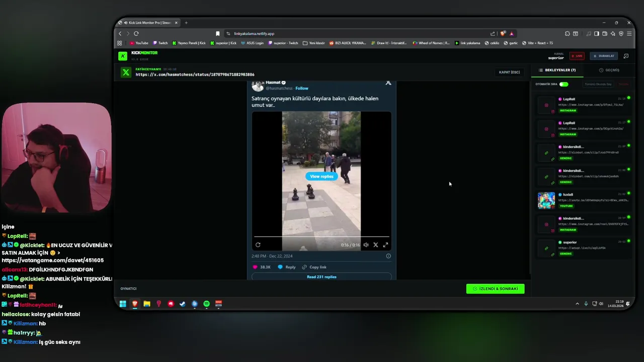Click Read 231 replies button
644x362 pixels.
(321, 277)
